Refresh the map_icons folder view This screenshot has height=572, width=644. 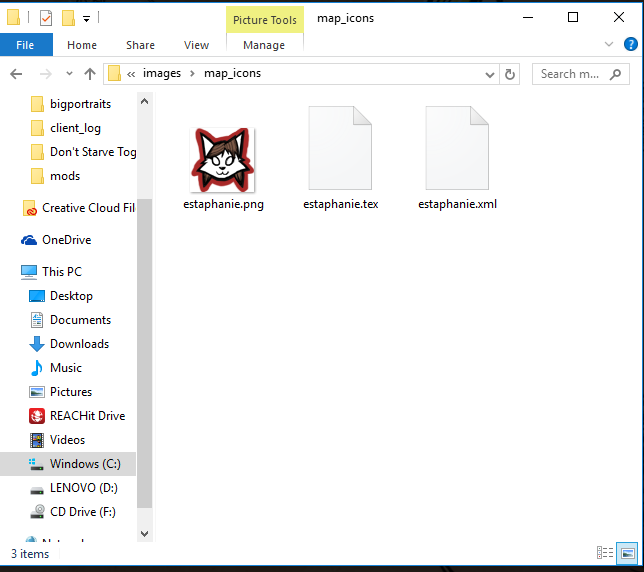510,74
